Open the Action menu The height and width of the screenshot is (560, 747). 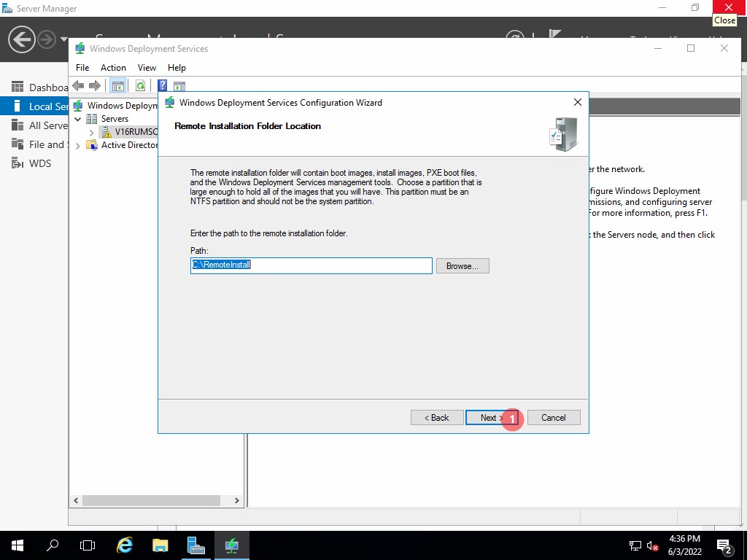[x=113, y=68]
